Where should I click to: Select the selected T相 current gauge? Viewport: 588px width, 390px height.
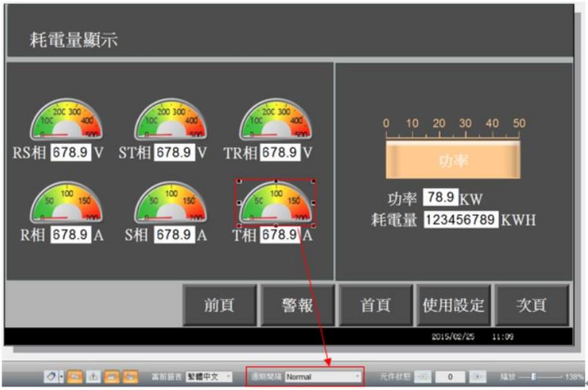[x=276, y=204]
